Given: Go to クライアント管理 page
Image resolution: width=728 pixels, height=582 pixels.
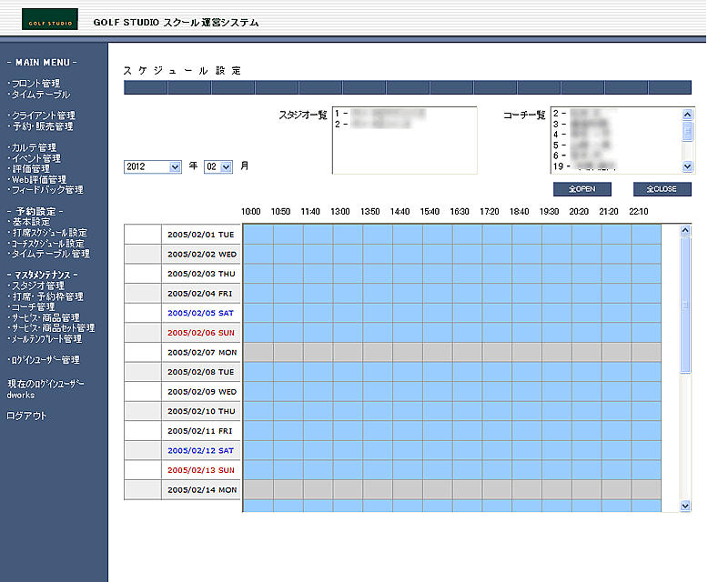Looking at the screenshot, I should (43, 115).
